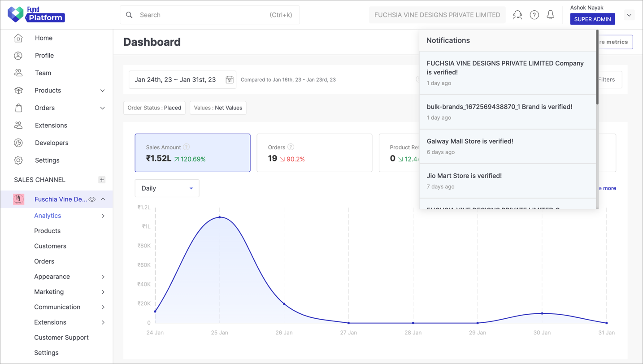Open channel Orders submenu item
Image resolution: width=643 pixels, height=364 pixels.
pos(44,261)
